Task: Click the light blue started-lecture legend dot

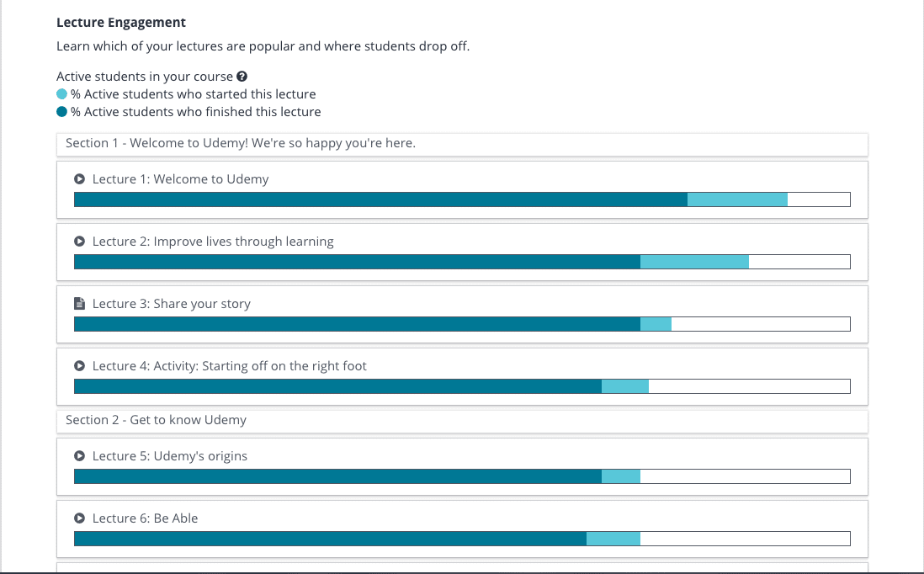Action: (x=62, y=94)
